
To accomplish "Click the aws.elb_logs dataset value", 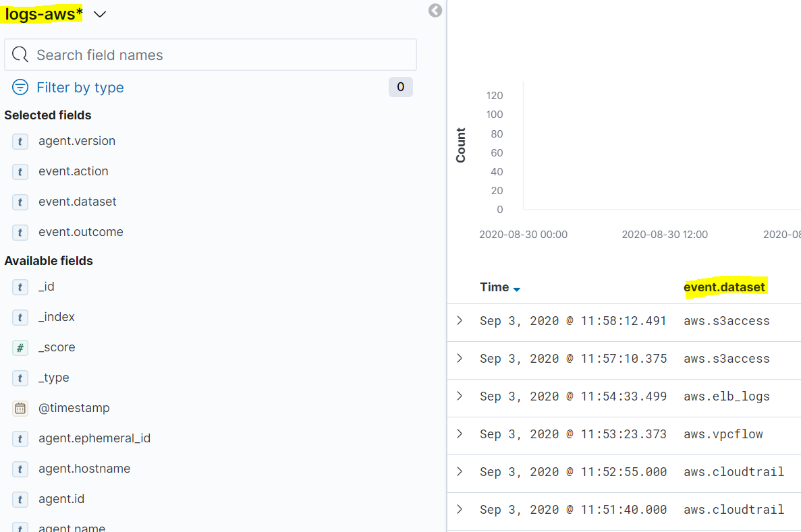I will coord(726,396).
